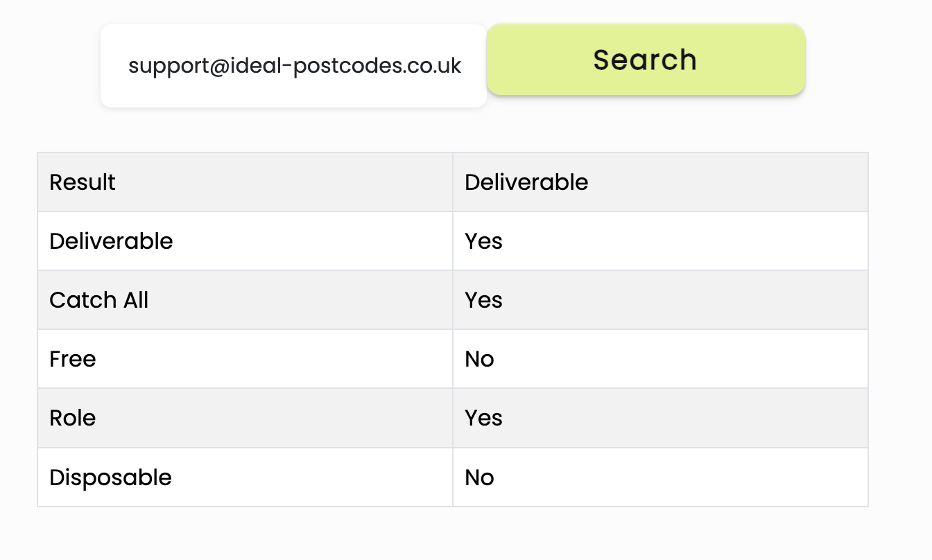This screenshot has height=560, width=932.
Task: Select the Result header cell
Action: 245,182
